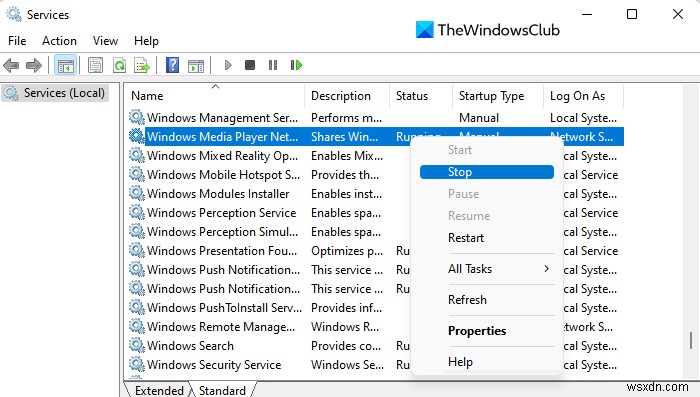
Task: Select Services (Local) tree node
Action: tap(55, 93)
